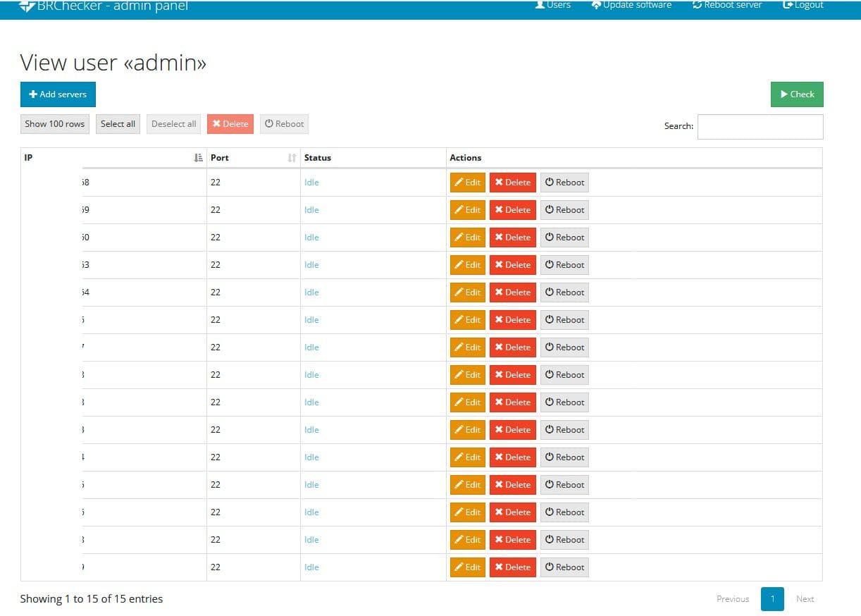This screenshot has height=616, width=861.
Task: Click the Delete X icon on the second row
Action: coord(499,209)
